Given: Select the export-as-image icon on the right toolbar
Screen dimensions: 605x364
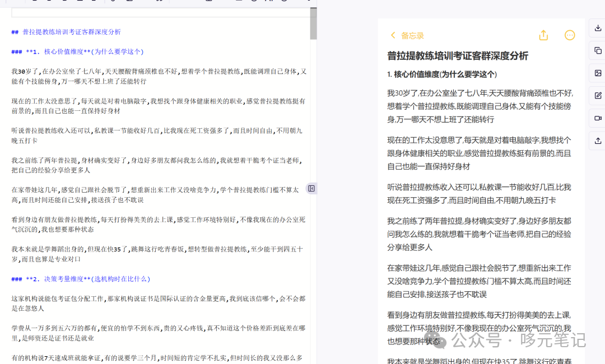Looking at the screenshot, I should point(598,73).
